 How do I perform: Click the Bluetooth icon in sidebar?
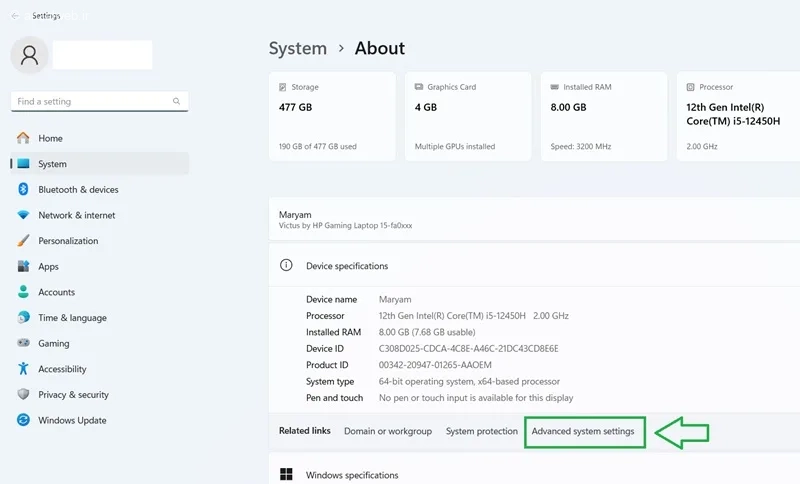point(23,189)
